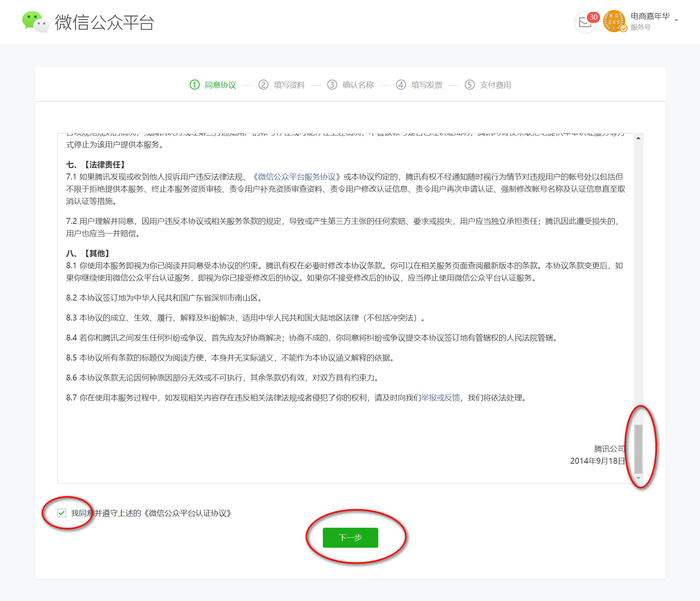Click the 8.3 clause text line
The image size is (700, 601).
pyautogui.click(x=247, y=318)
